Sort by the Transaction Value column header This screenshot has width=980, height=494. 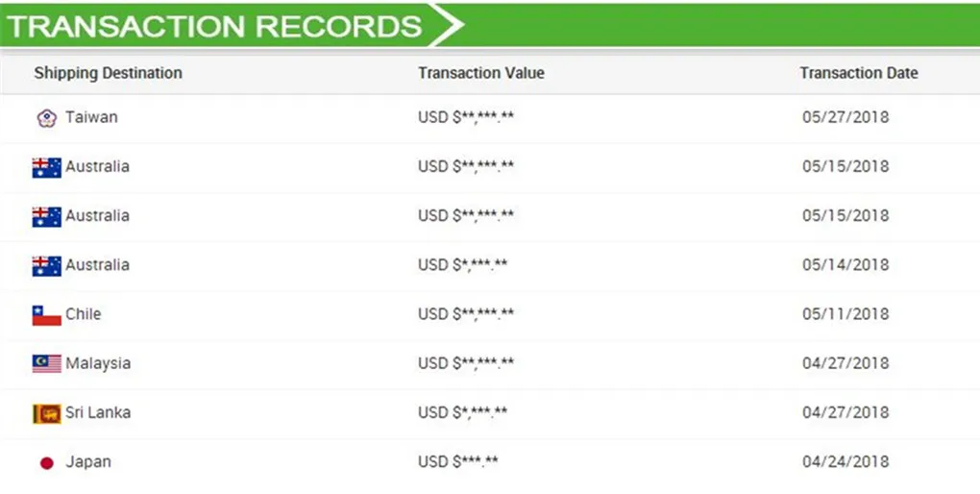tap(480, 73)
